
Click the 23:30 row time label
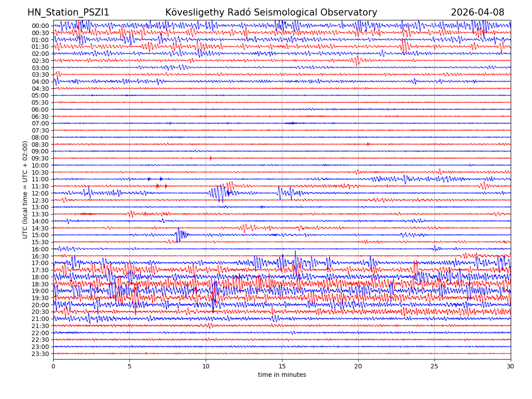(40, 354)
